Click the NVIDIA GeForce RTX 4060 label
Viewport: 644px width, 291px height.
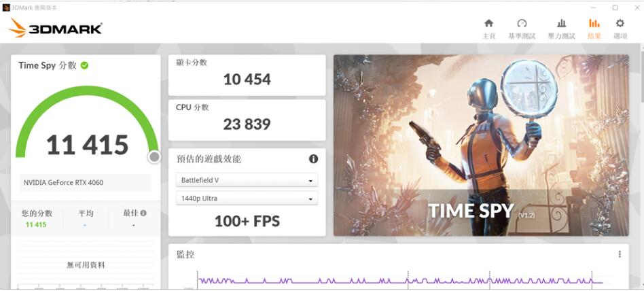[x=63, y=182]
